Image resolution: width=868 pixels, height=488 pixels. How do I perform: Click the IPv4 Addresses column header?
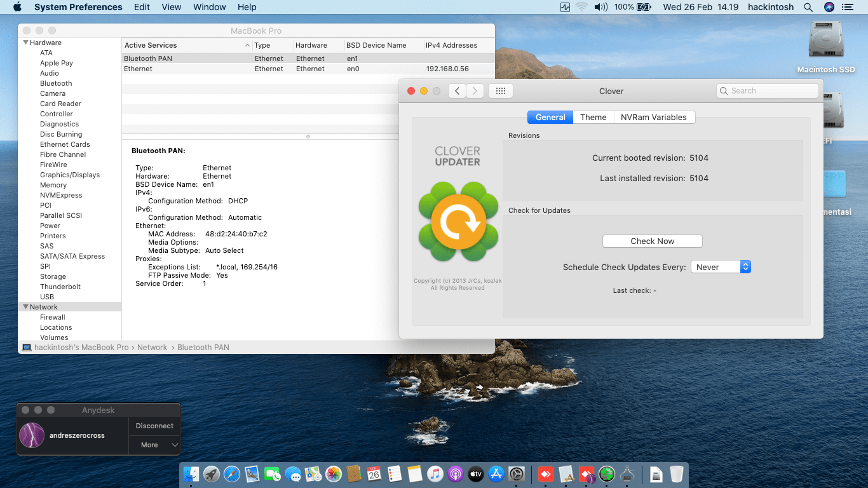pyautogui.click(x=459, y=45)
